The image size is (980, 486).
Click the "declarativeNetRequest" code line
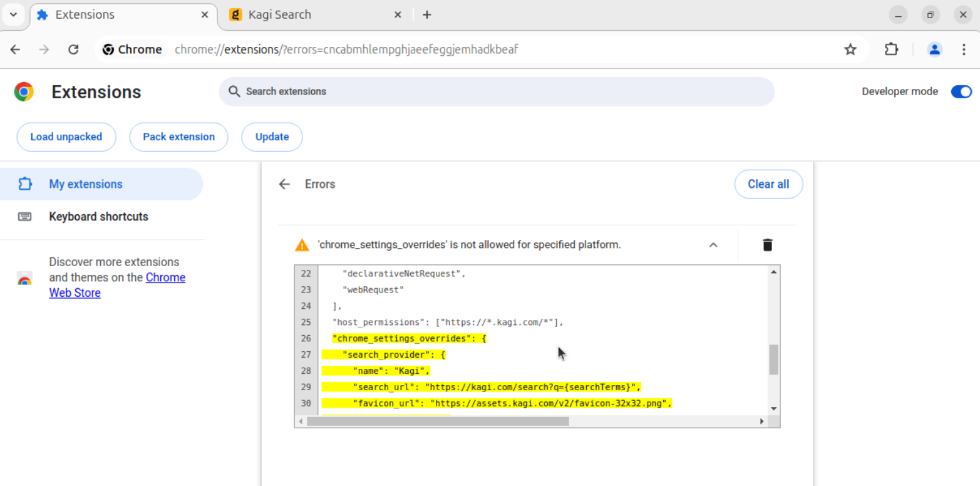point(404,274)
